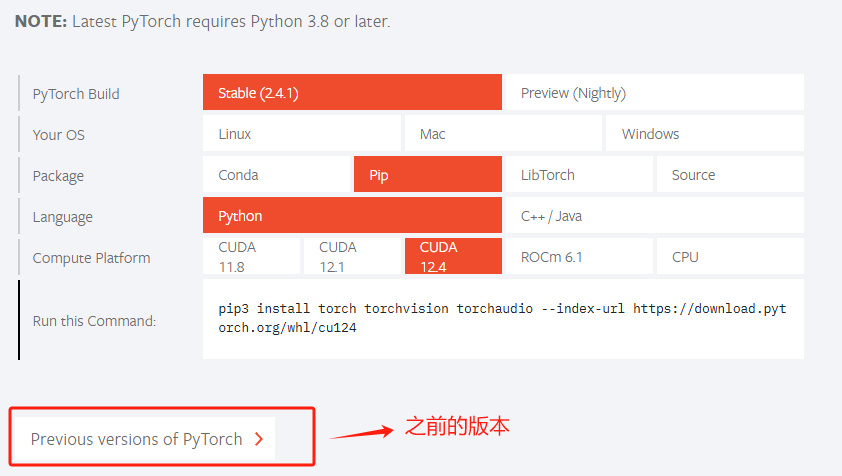Click the Run this Command label
Screen dimensions: 842x476
point(94,321)
